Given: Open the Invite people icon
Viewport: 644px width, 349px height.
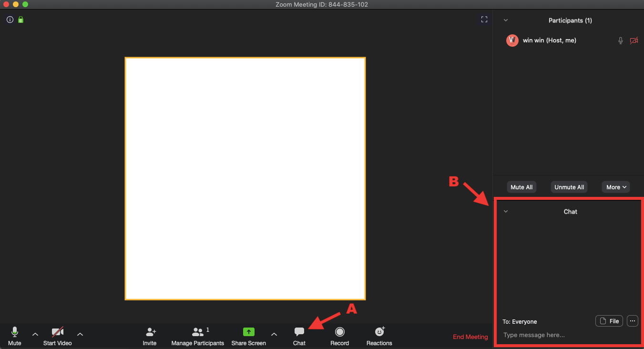Looking at the screenshot, I should 151,332.
